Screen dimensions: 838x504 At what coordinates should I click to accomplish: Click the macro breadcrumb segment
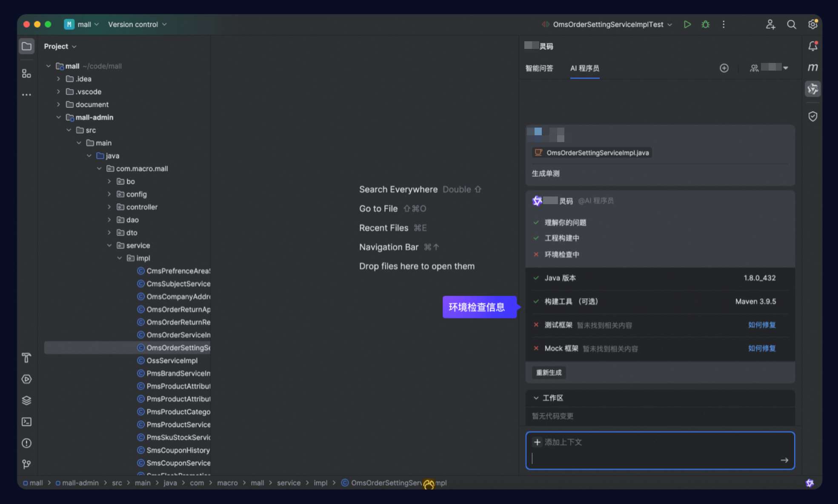(227, 483)
